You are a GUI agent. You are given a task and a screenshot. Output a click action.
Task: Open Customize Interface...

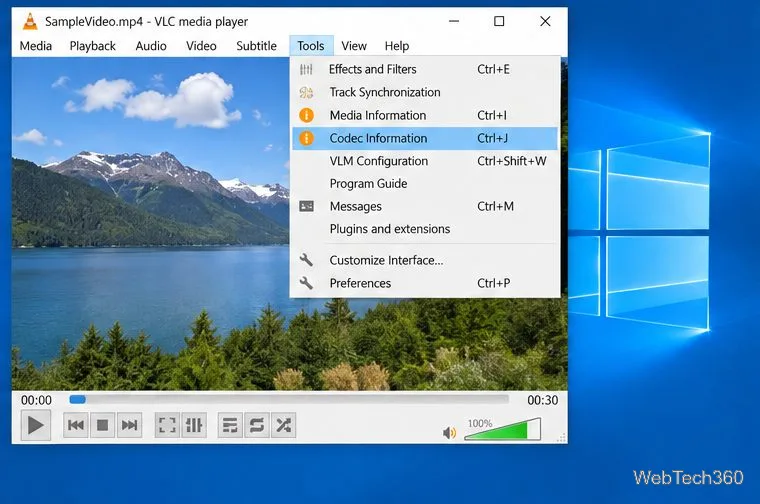(x=425, y=260)
